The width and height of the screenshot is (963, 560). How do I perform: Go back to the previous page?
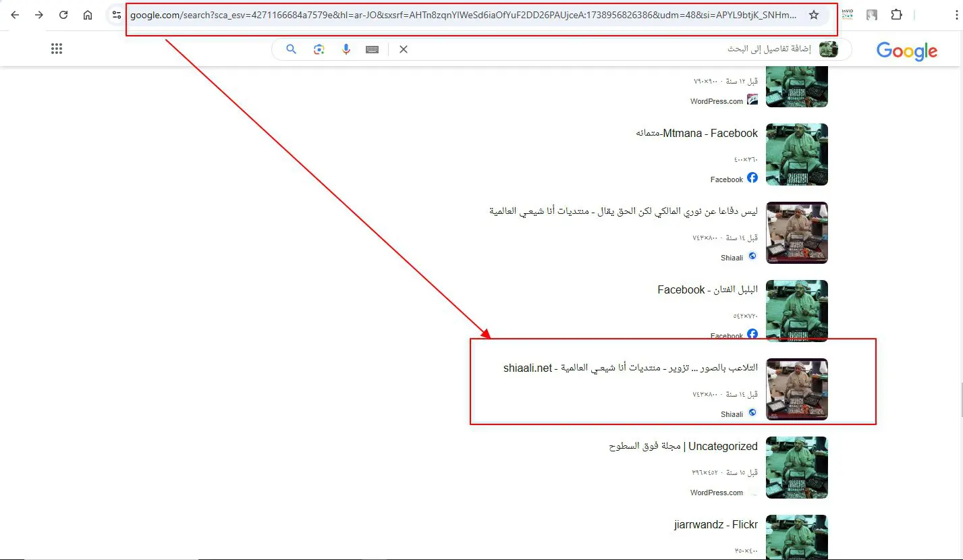[x=15, y=15]
